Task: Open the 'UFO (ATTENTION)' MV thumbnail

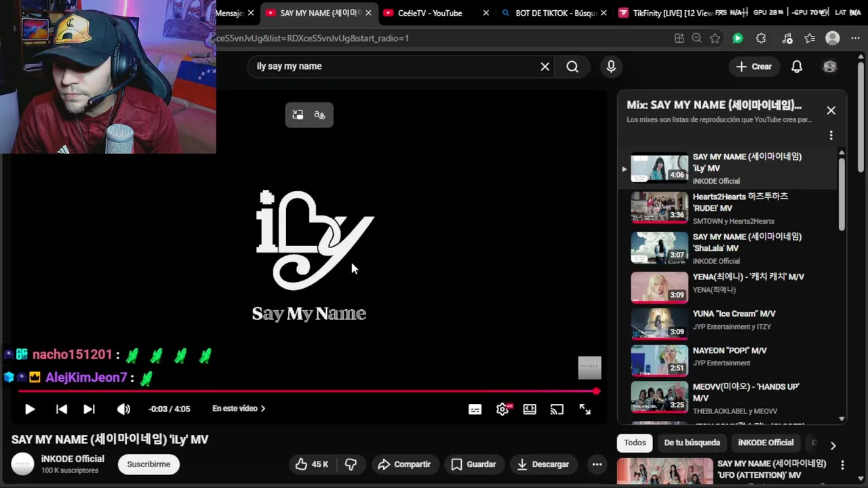Action: 665,472
